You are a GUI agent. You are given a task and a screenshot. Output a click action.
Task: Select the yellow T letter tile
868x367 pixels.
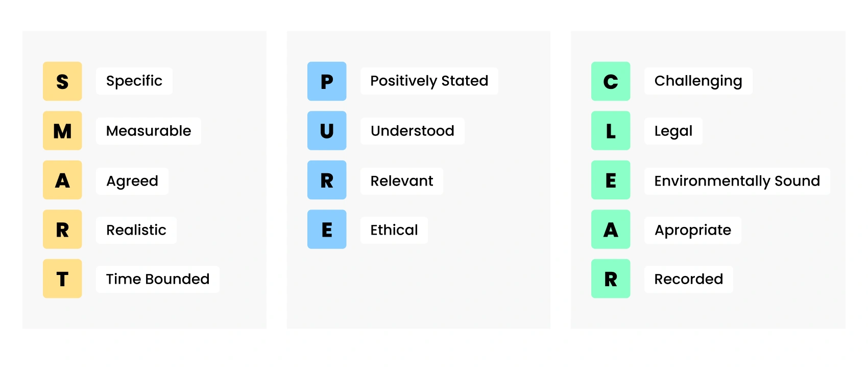(62, 279)
